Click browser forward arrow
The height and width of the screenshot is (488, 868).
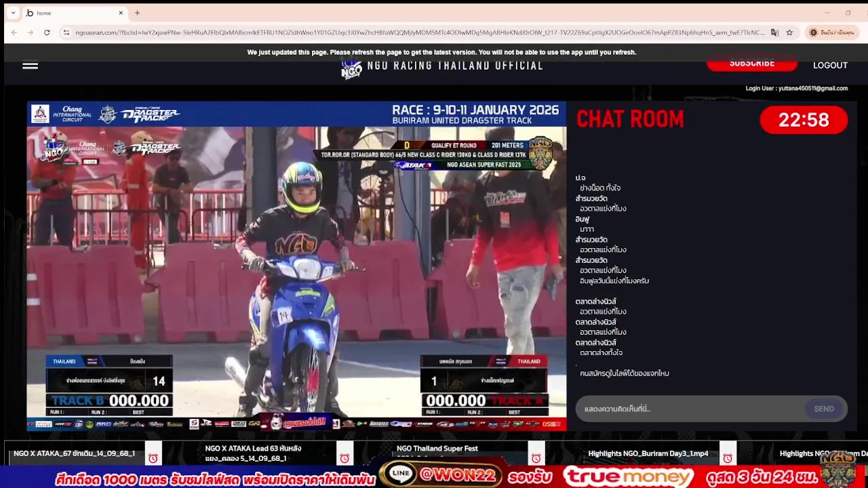(x=31, y=33)
